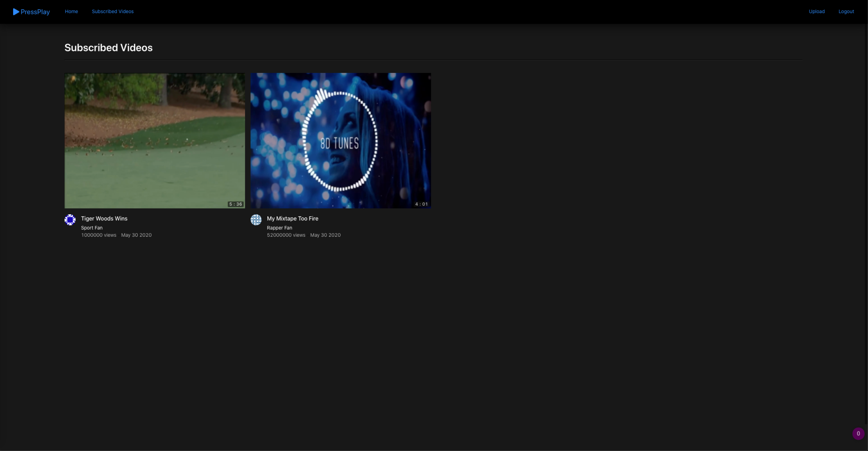
Task: Navigate to Home
Action: tap(71, 11)
